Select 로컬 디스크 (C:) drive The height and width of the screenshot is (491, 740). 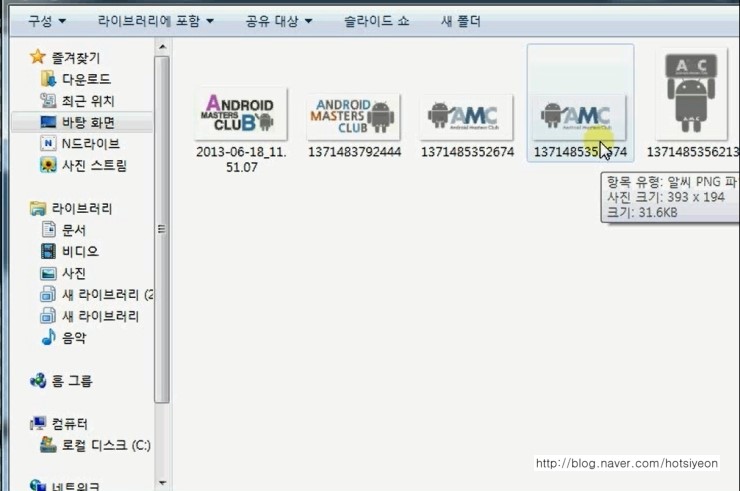106,445
